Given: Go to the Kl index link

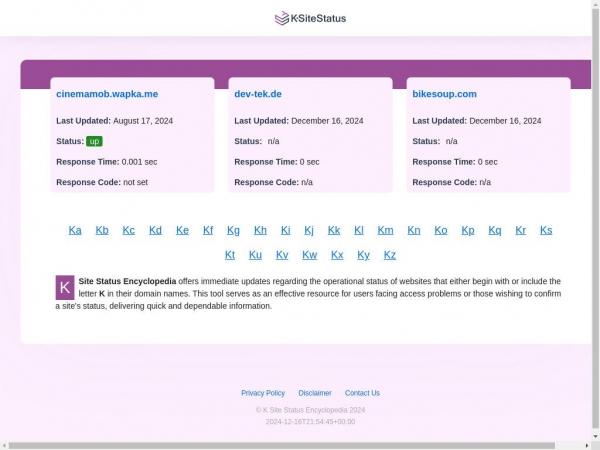Looking at the screenshot, I should [x=359, y=230].
